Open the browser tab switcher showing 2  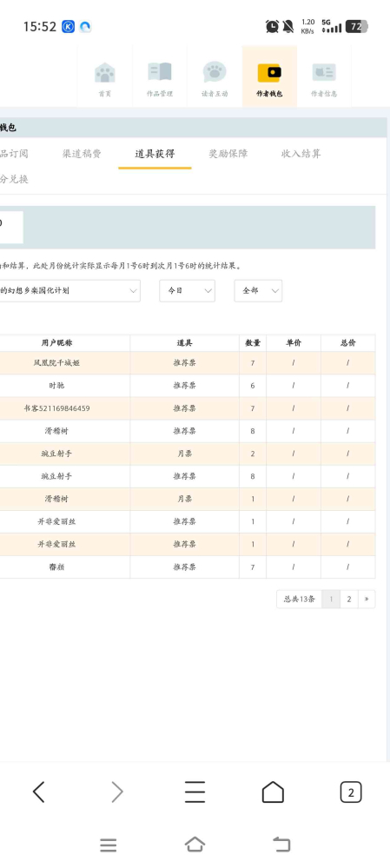pyautogui.click(x=351, y=792)
